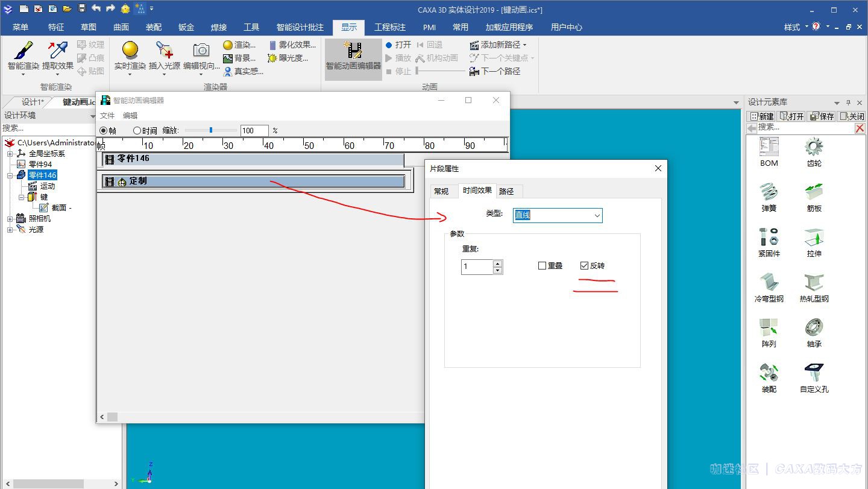Switch to the 路径 tab in 片段属性
This screenshot has height=489, width=868.
[x=506, y=191]
